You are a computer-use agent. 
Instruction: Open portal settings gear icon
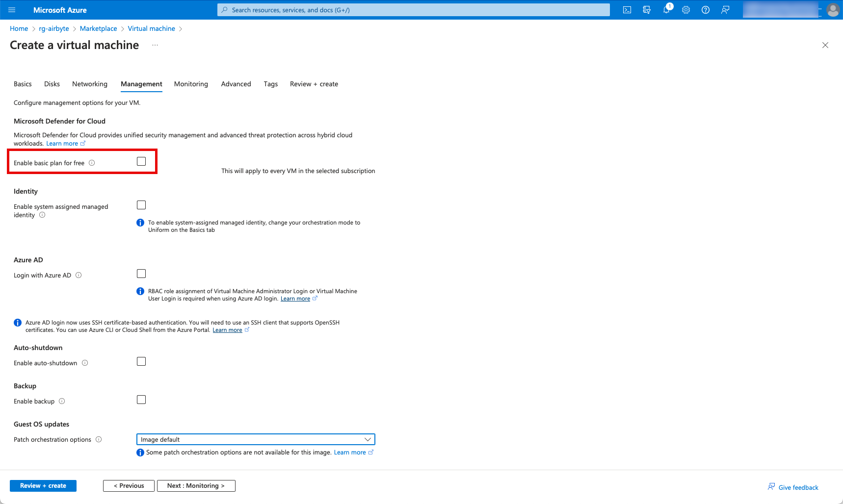click(686, 10)
